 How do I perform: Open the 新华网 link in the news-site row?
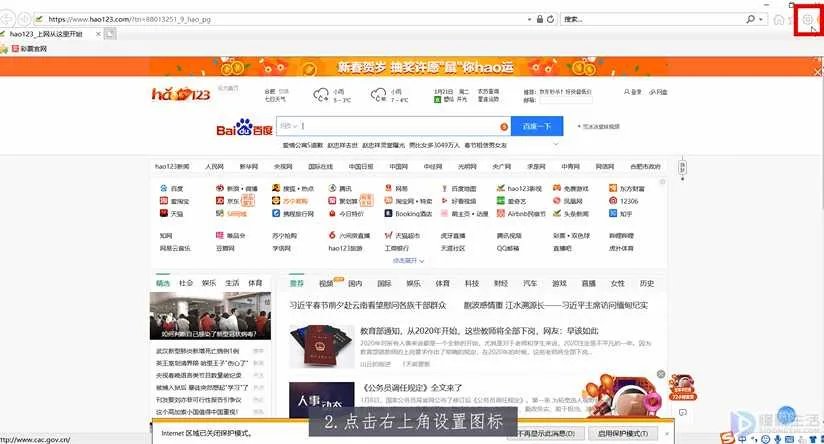249,167
